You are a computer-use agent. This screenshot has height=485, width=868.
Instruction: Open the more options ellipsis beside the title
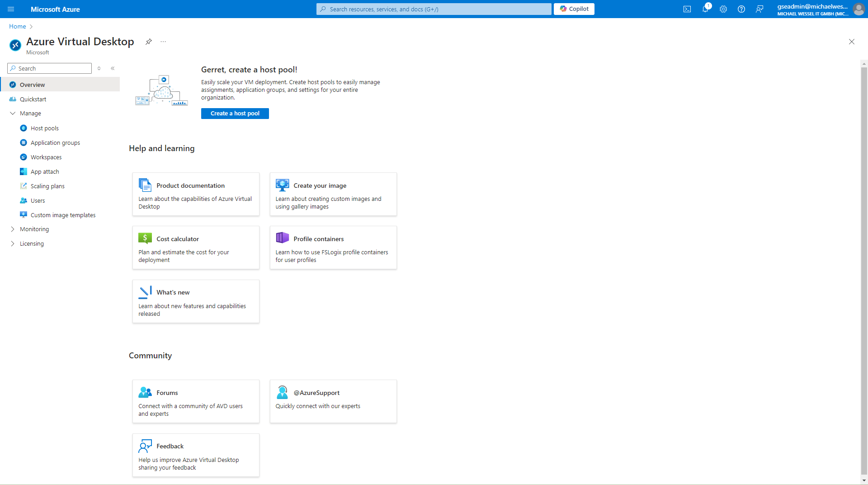pos(163,42)
